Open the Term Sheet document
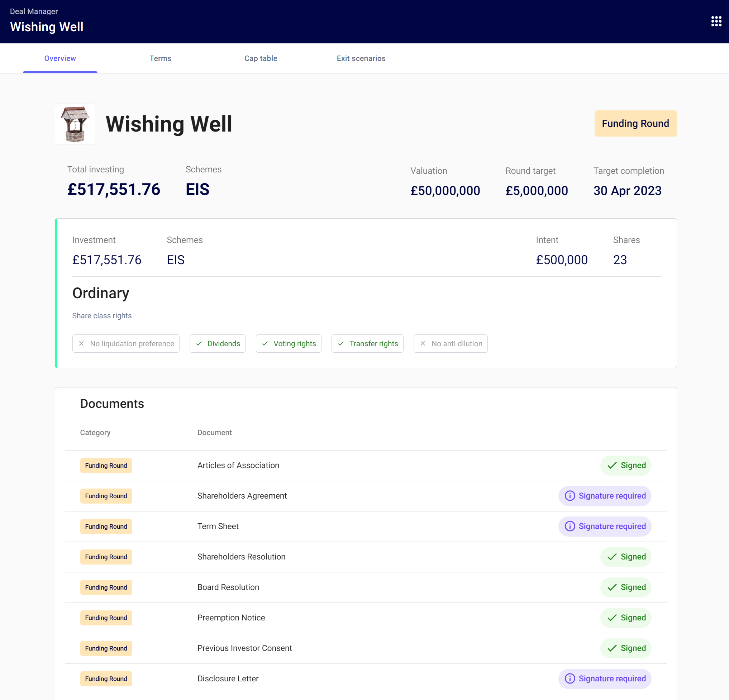 click(218, 526)
